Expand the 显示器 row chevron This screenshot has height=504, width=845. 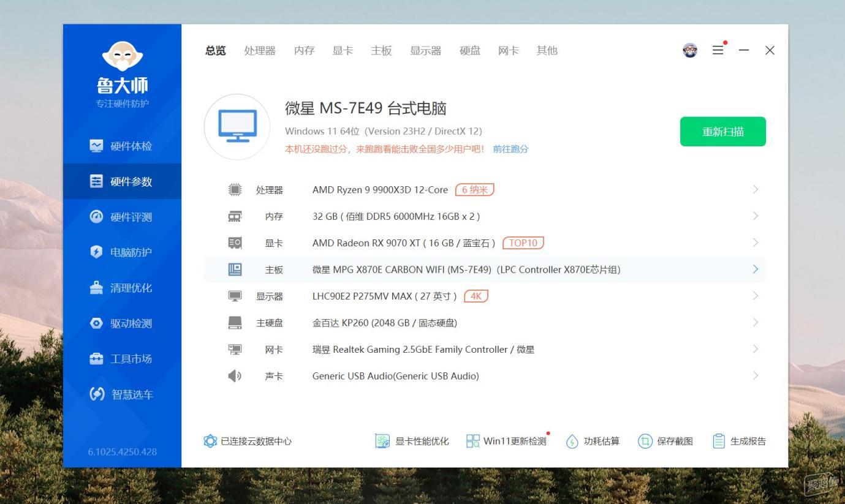(x=755, y=296)
